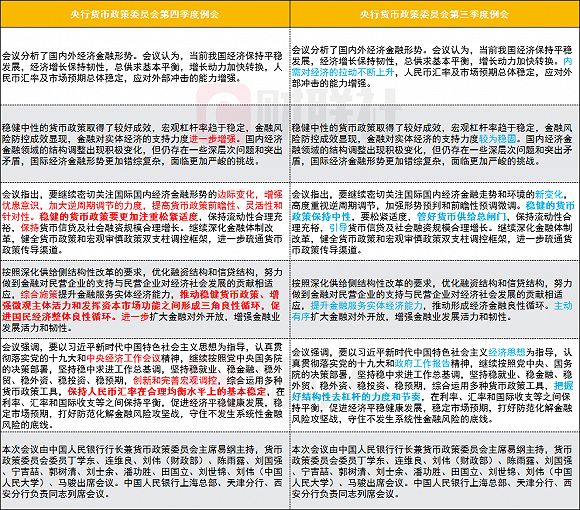Click the red phrase "综合施策"

coord(39,295)
